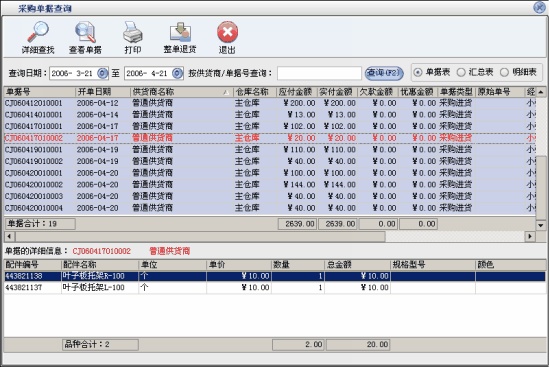This screenshot has width=550, height=367.
Task: Click the vertical scrollbar down arrow
Action: pyautogui.click(x=541, y=225)
